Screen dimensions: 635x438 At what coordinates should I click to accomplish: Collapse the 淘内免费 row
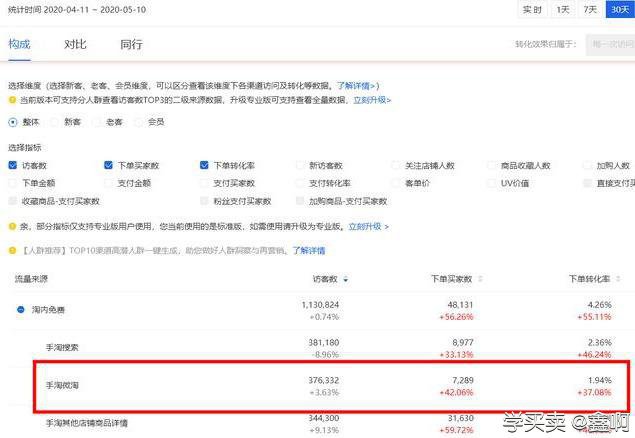[x=21, y=310]
